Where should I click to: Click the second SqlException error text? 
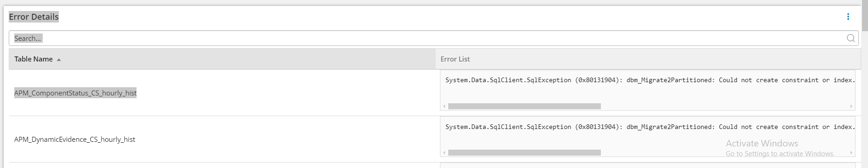tap(650, 127)
